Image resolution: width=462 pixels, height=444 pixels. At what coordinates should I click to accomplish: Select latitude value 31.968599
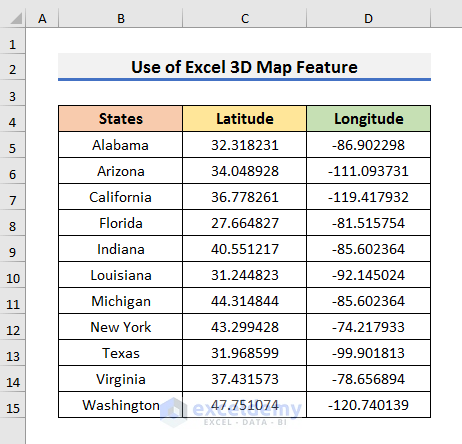tap(245, 353)
